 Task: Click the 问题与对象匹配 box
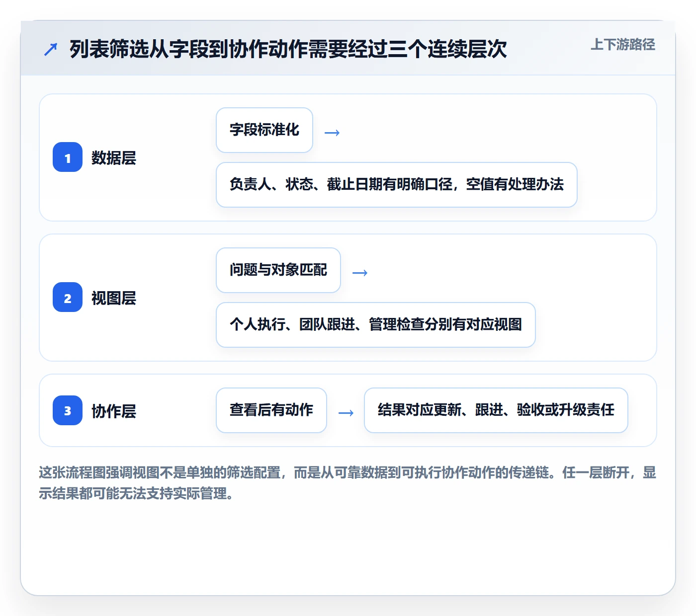tap(278, 270)
